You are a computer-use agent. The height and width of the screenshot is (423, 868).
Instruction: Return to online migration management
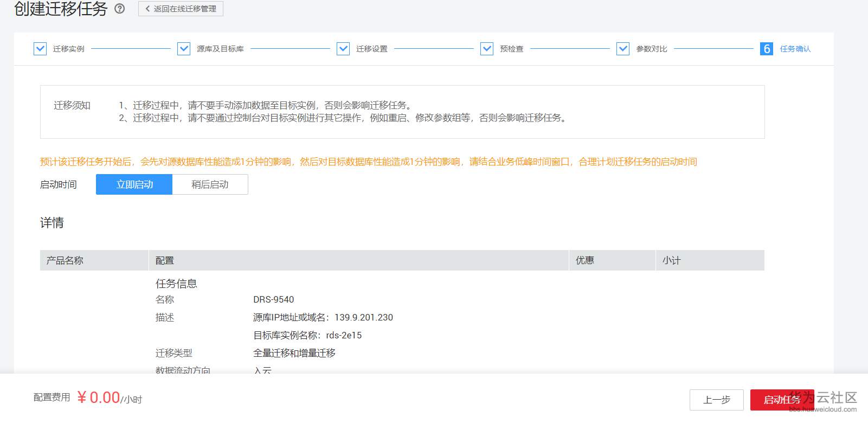click(181, 9)
